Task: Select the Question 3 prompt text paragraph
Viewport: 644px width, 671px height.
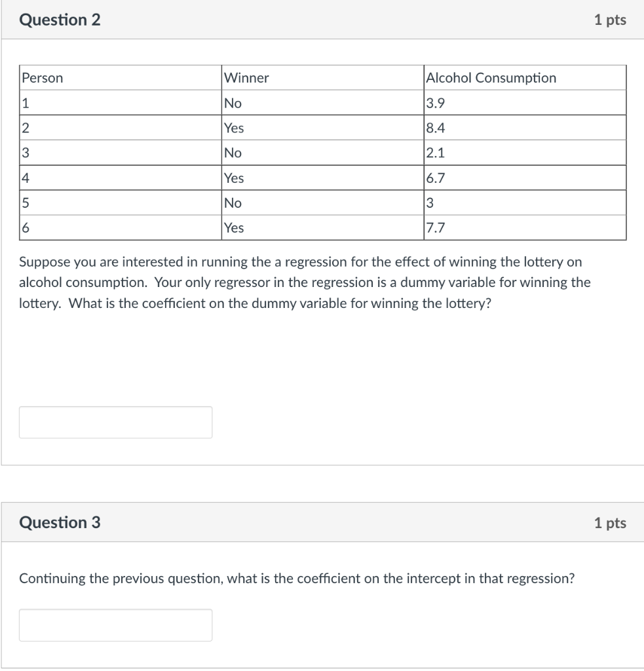Action: (x=297, y=579)
